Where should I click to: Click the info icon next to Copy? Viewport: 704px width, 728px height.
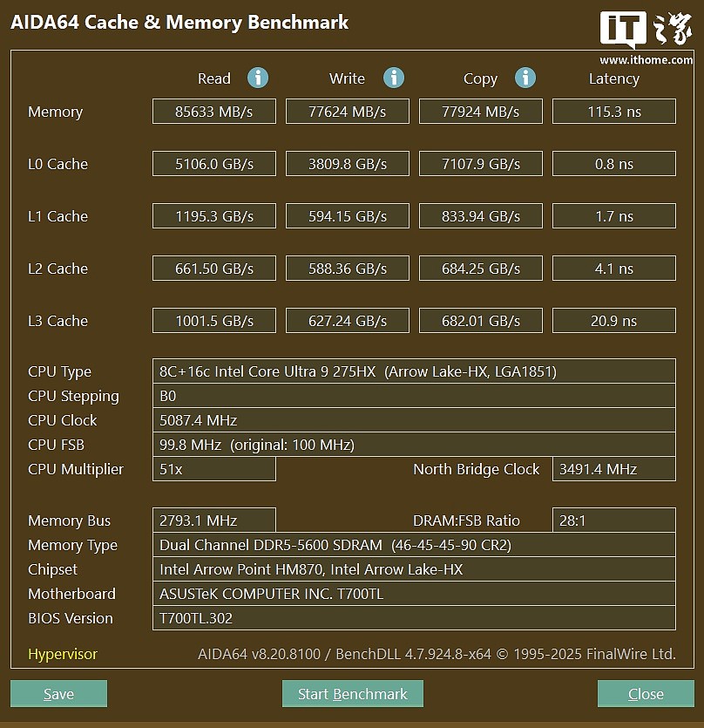coord(525,78)
